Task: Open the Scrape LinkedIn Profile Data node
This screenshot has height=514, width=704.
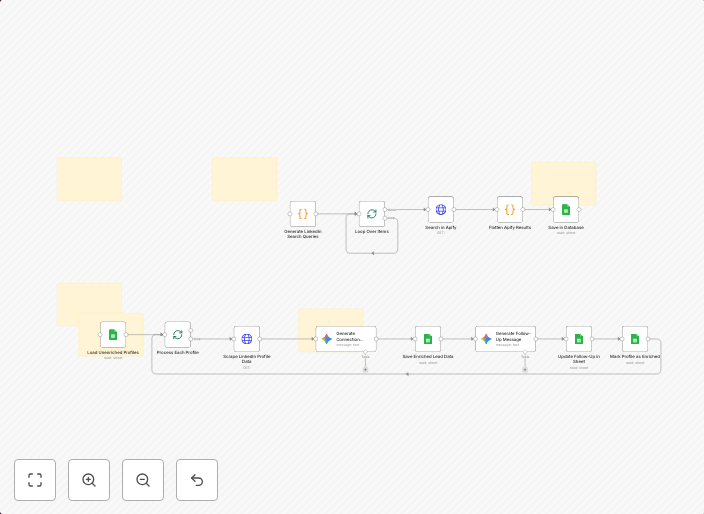Action: pos(246,339)
